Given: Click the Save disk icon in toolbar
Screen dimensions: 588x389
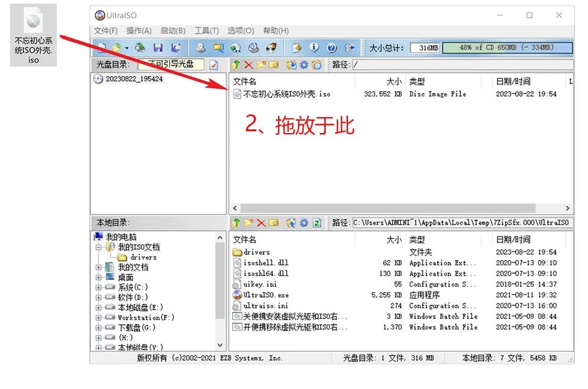Looking at the screenshot, I should (x=158, y=48).
